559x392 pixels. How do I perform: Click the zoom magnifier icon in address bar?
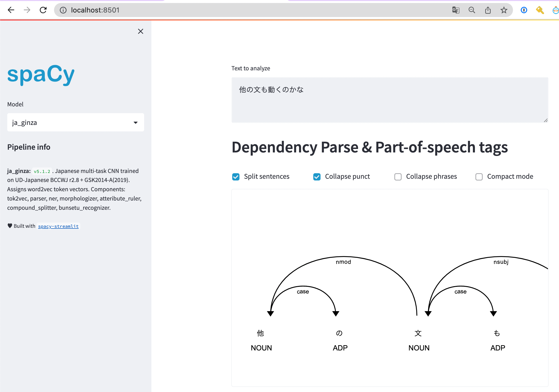[x=472, y=10]
